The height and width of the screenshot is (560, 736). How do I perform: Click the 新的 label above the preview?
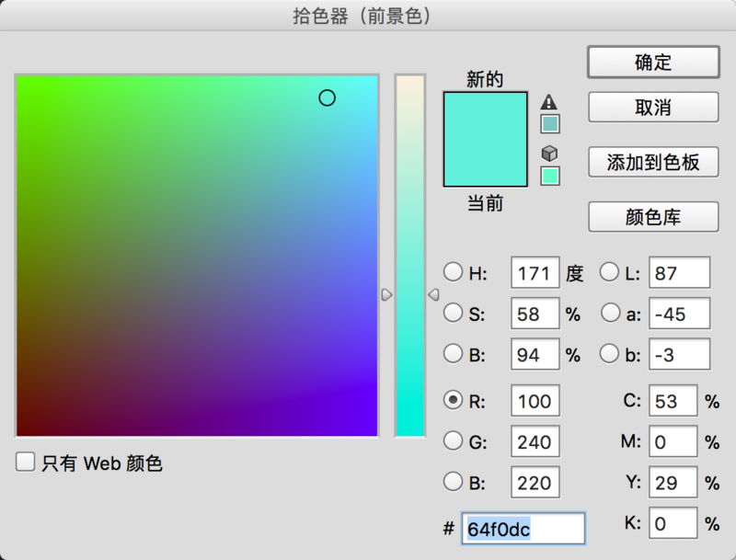pyautogui.click(x=485, y=79)
